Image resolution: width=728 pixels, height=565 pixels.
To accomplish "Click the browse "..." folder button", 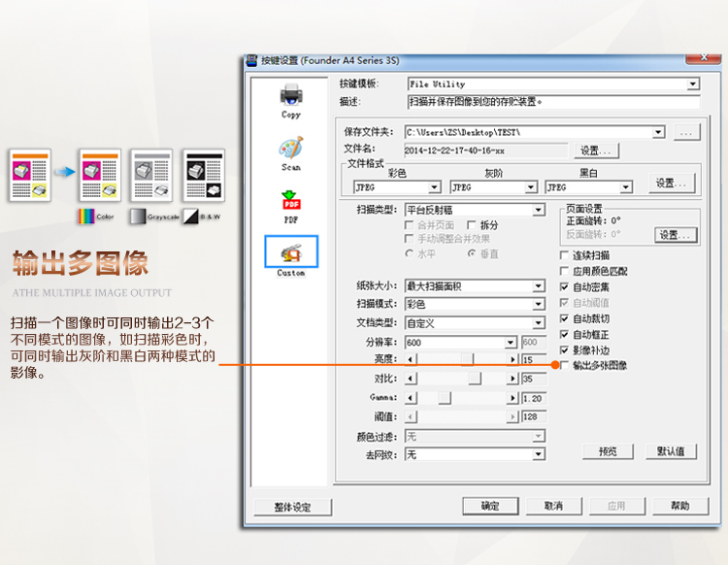I will tap(686, 132).
